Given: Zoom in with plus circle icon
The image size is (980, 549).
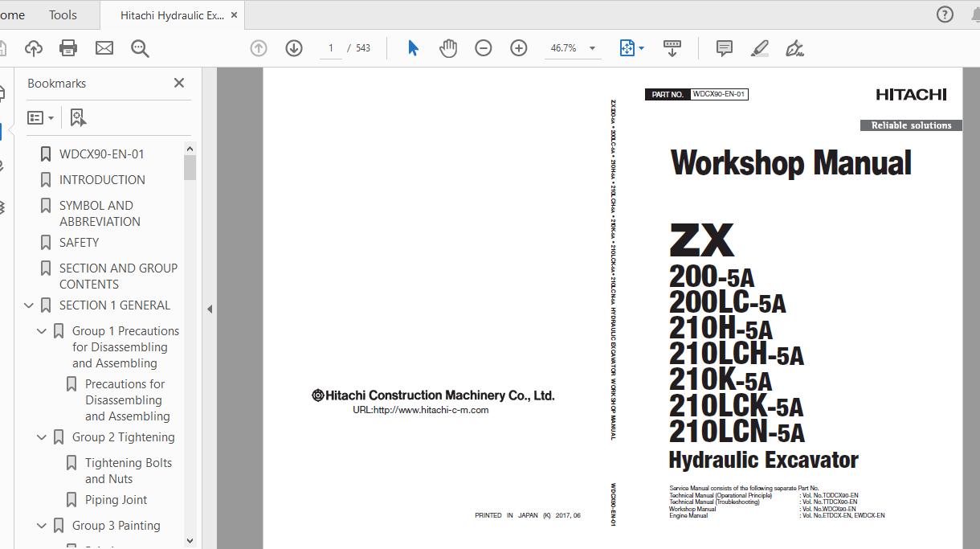Looking at the screenshot, I should point(519,48).
